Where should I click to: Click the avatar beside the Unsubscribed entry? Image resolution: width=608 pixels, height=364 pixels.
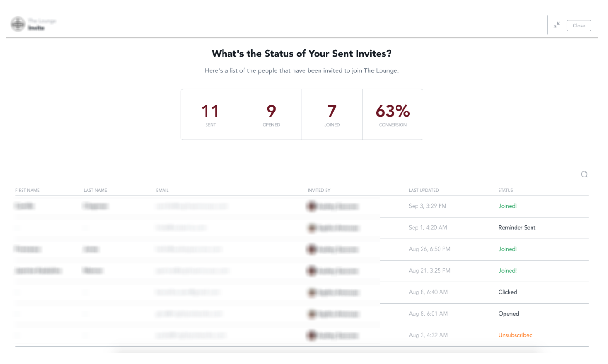pyautogui.click(x=311, y=335)
